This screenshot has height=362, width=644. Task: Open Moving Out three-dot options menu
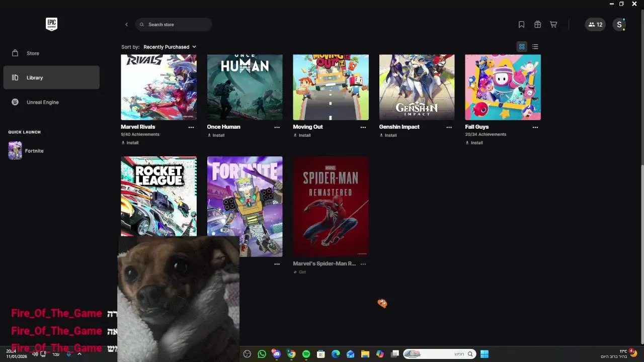point(363,127)
